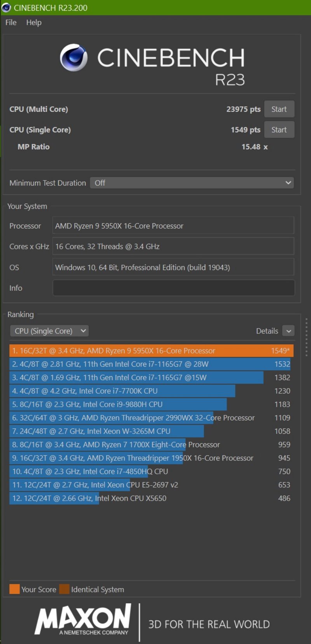
Task: Click the Cores x GHz field
Action: [173, 246]
